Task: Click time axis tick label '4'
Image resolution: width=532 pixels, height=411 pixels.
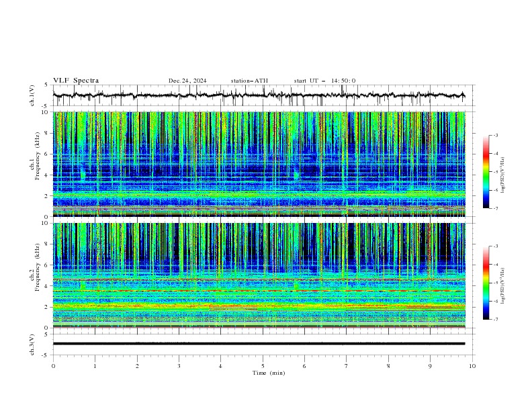Action: [x=220, y=366]
